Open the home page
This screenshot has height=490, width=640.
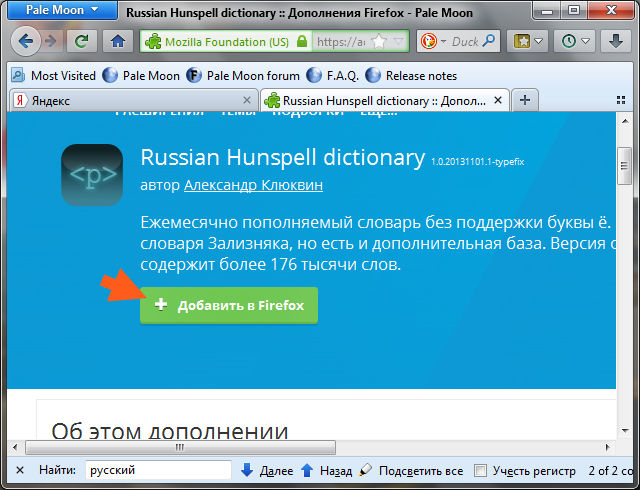click(x=118, y=41)
